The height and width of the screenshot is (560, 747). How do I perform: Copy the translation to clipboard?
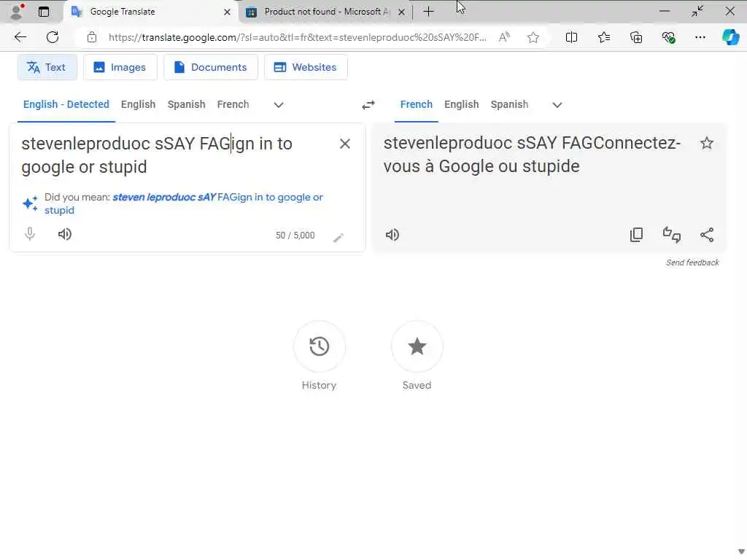[x=636, y=234]
